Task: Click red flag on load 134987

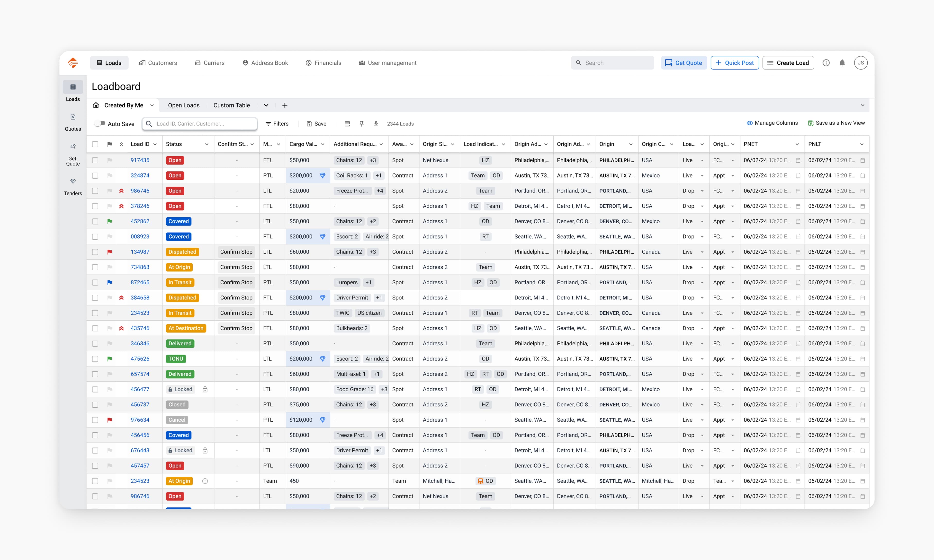Action: point(109,252)
